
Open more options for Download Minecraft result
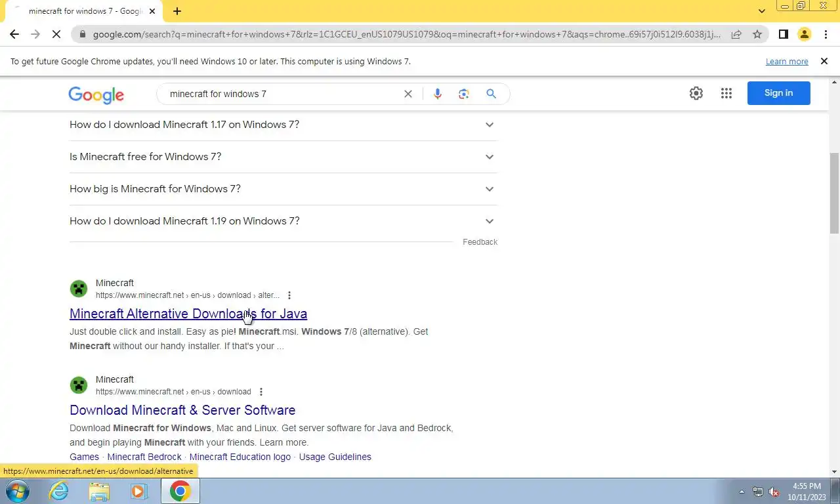pyautogui.click(x=261, y=392)
